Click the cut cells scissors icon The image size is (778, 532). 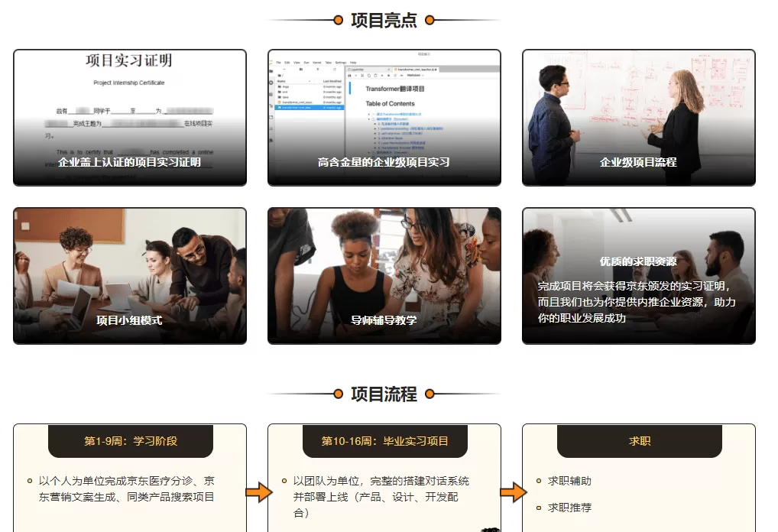[x=362, y=75]
